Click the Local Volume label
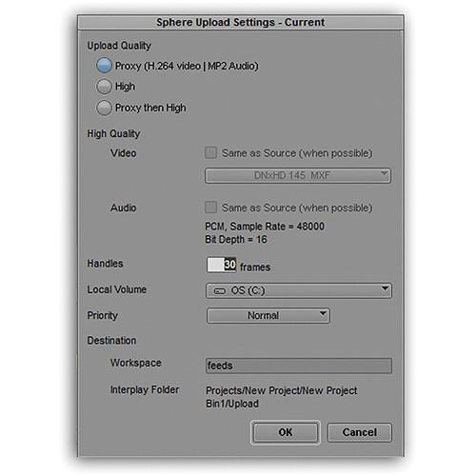The height and width of the screenshot is (476, 476). point(117,289)
